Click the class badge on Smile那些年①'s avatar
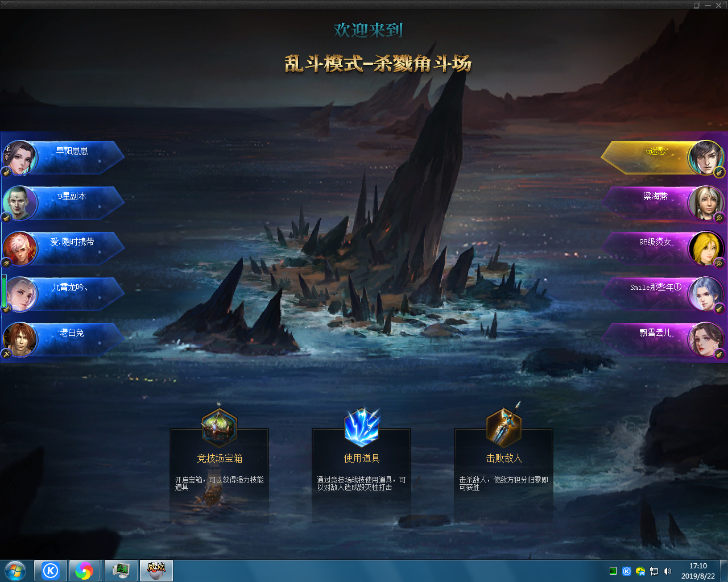The image size is (728, 582). point(719,308)
